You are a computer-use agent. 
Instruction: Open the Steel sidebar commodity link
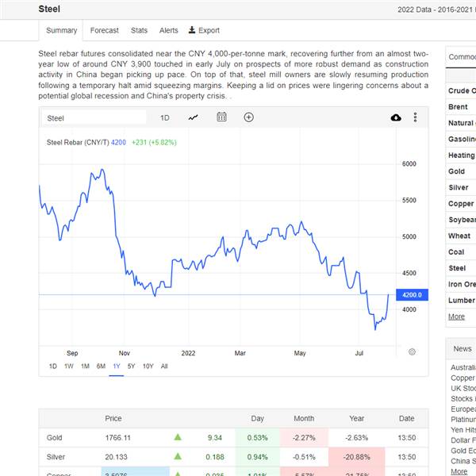point(457,268)
